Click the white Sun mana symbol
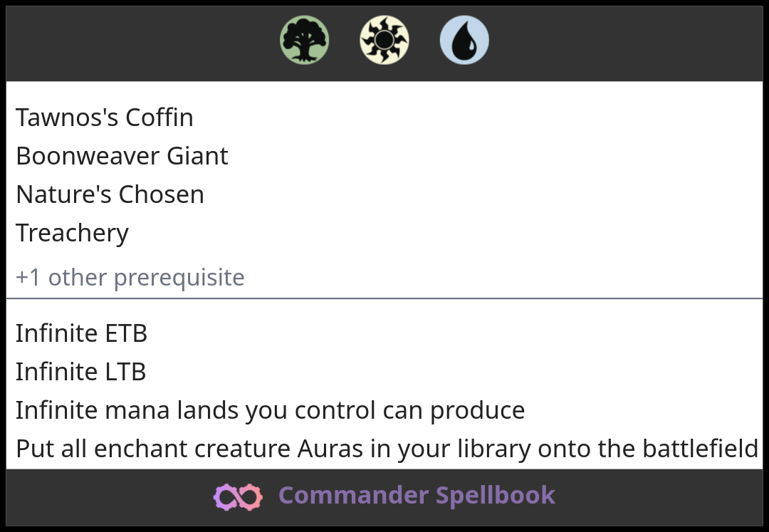The image size is (769, 532). point(384,41)
